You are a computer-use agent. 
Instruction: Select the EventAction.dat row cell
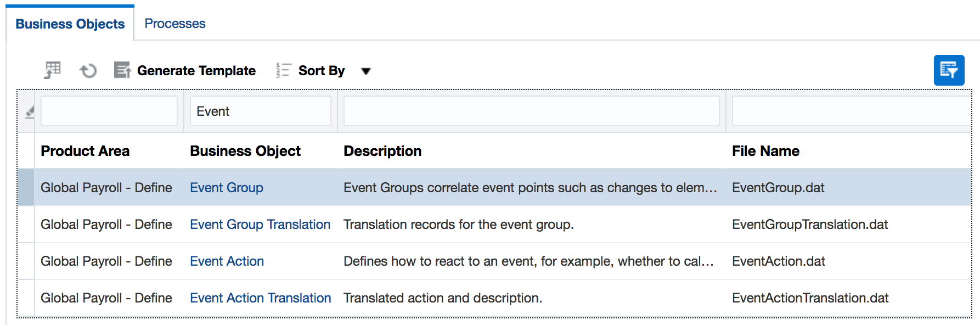tap(778, 261)
